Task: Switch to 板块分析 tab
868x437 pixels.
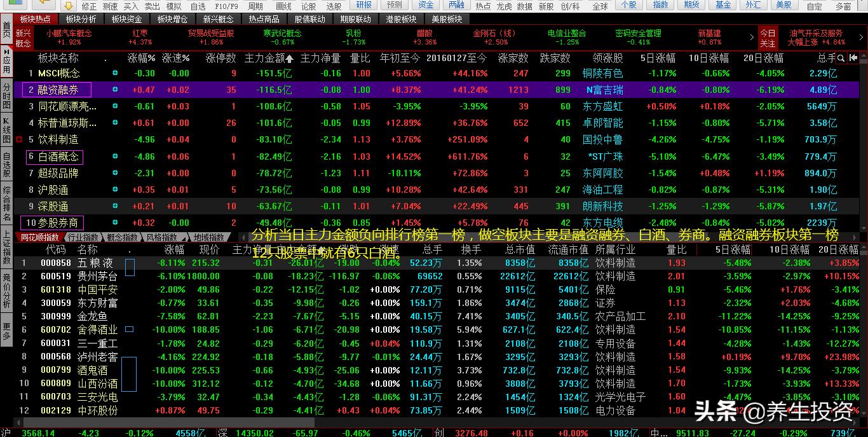Action: pos(81,19)
